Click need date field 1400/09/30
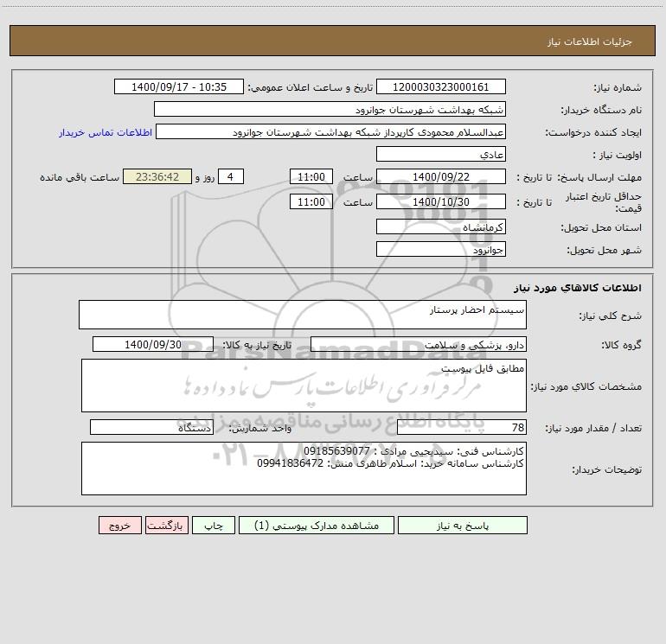 tap(153, 344)
